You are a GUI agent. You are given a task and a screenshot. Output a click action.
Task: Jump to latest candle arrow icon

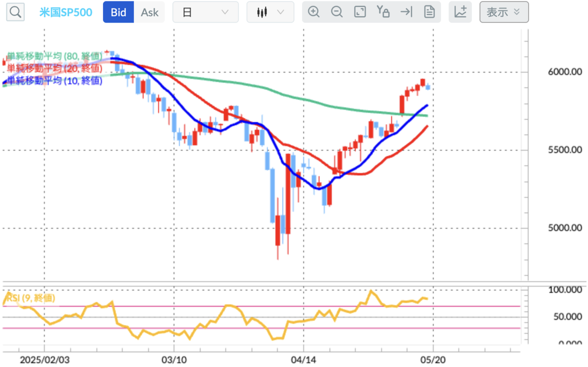(406, 12)
